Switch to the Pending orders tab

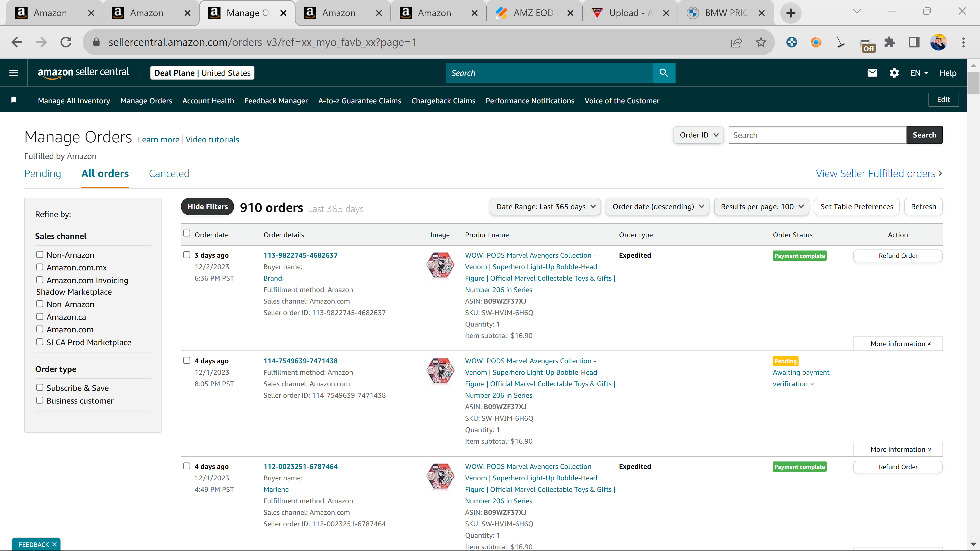coord(43,173)
